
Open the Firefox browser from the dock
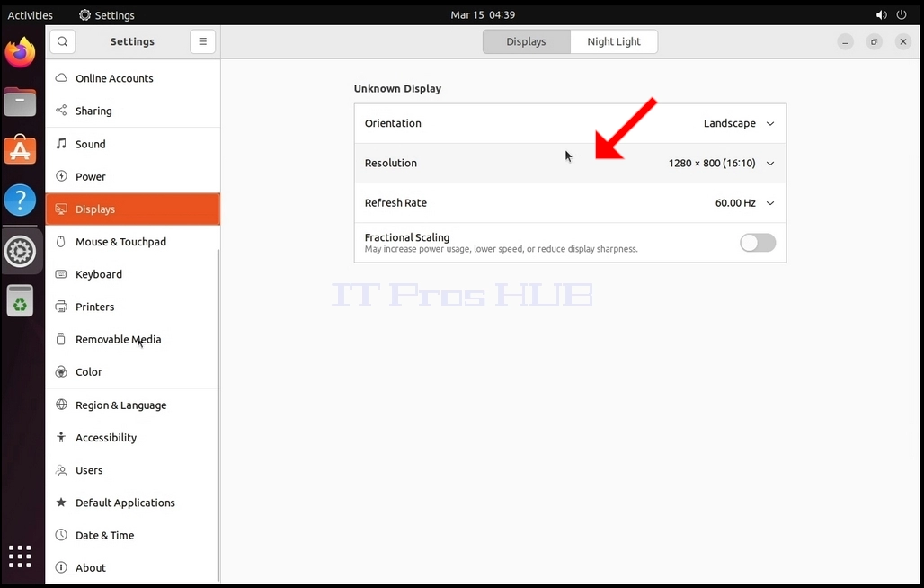[x=20, y=52]
